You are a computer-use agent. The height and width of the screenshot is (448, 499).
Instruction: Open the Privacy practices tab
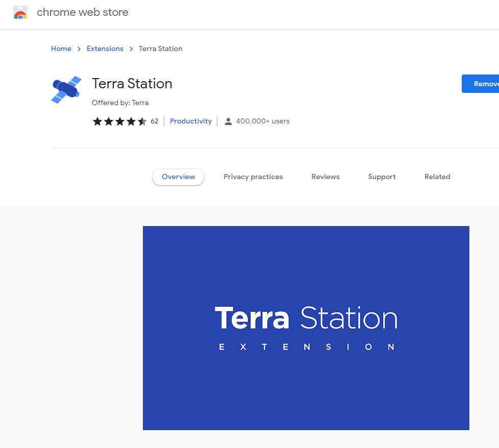pos(253,177)
